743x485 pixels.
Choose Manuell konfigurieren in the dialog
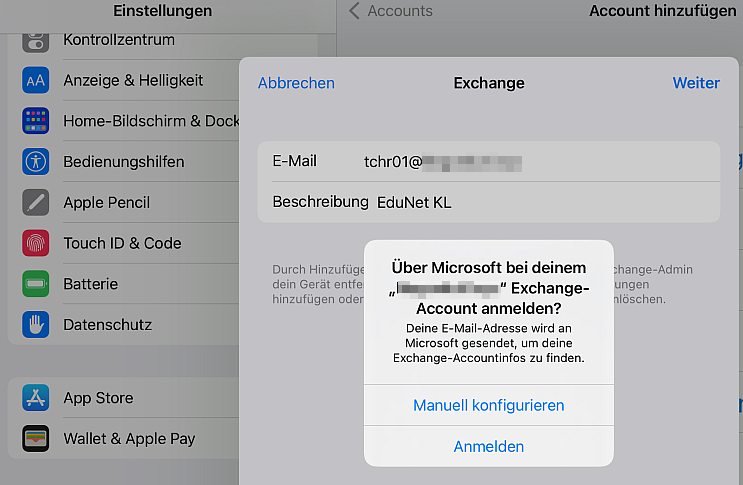click(489, 405)
